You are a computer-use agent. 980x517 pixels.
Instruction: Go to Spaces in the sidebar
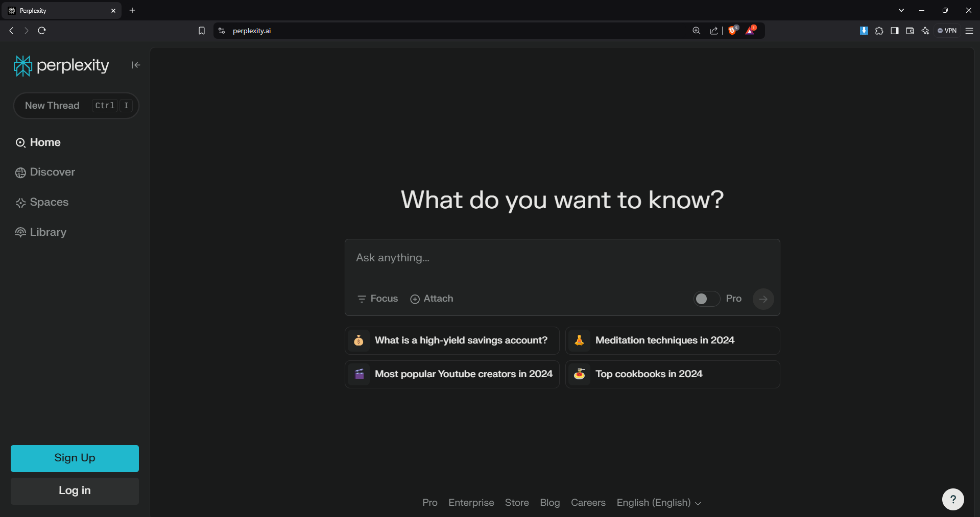coord(42,203)
